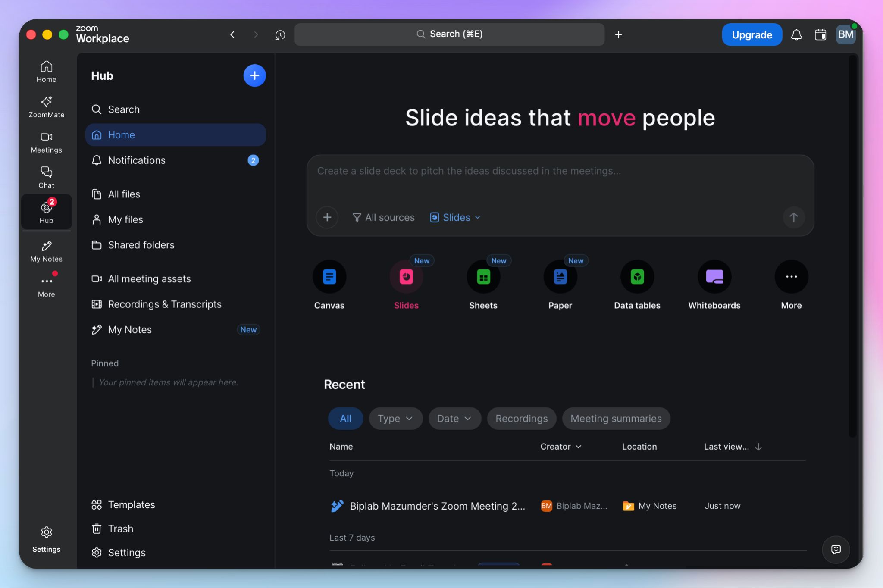
Task: Open My files in Hub sidebar
Action: (175, 219)
